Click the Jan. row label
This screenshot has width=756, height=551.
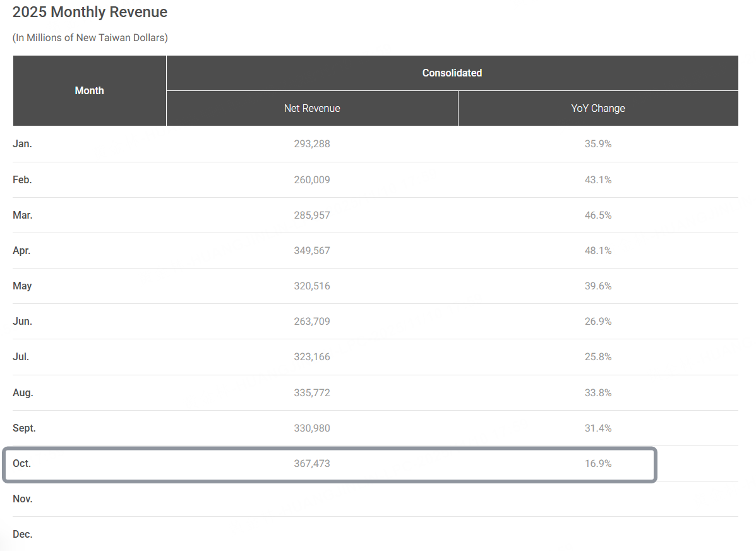point(22,143)
